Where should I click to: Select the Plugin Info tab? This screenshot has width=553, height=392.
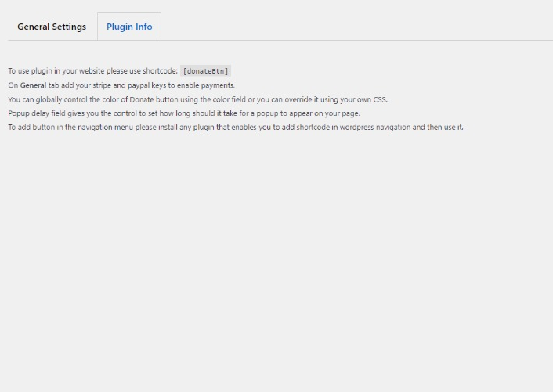[x=129, y=27]
